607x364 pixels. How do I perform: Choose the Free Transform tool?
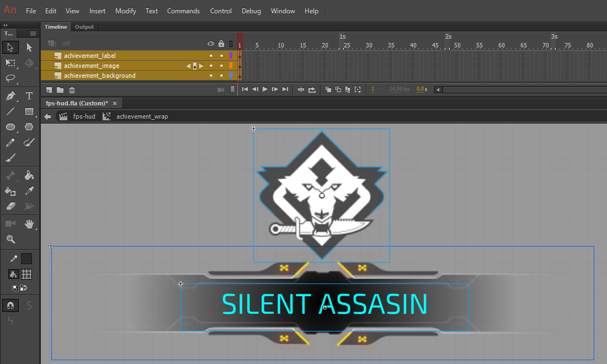click(x=10, y=63)
